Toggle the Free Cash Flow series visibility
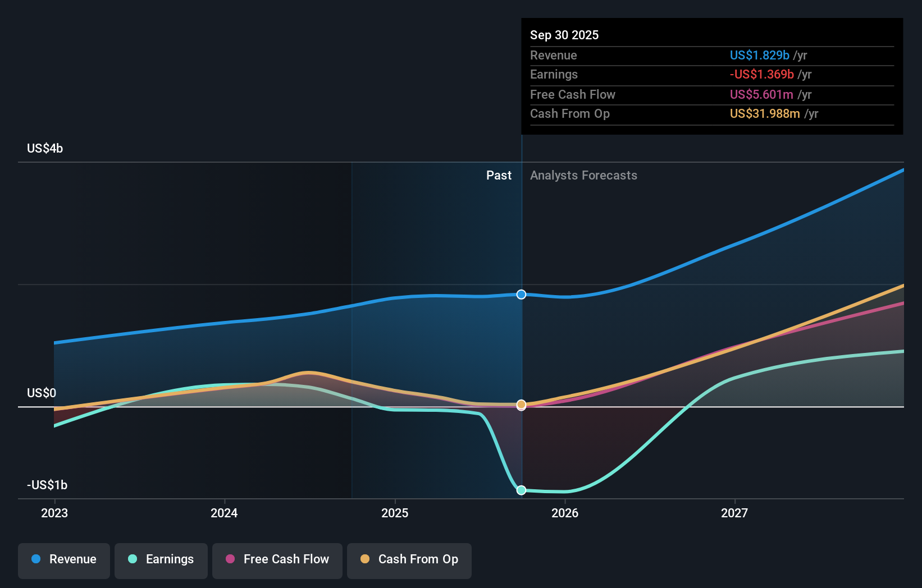The image size is (922, 588). [x=277, y=559]
